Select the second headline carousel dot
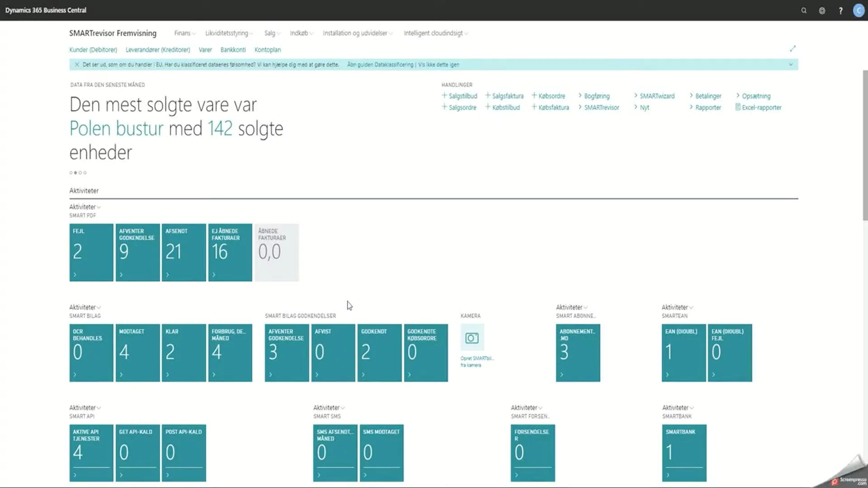The height and width of the screenshot is (488, 868). (x=75, y=173)
